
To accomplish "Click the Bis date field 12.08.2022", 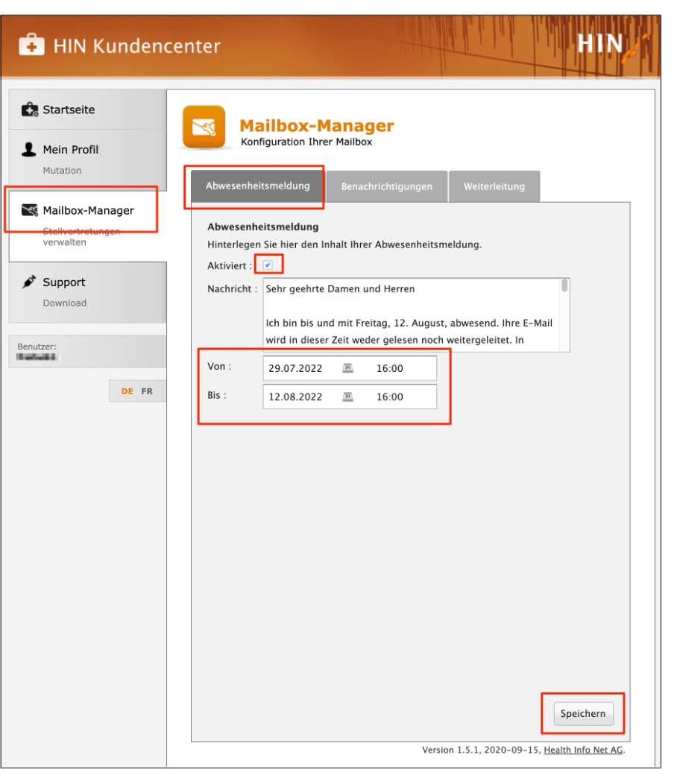I will [x=295, y=397].
